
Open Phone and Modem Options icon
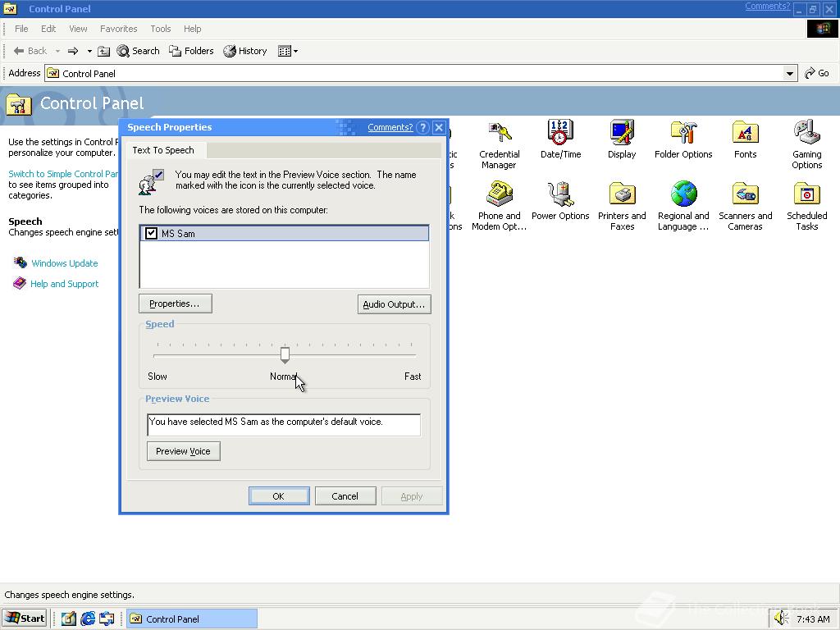click(499, 206)
